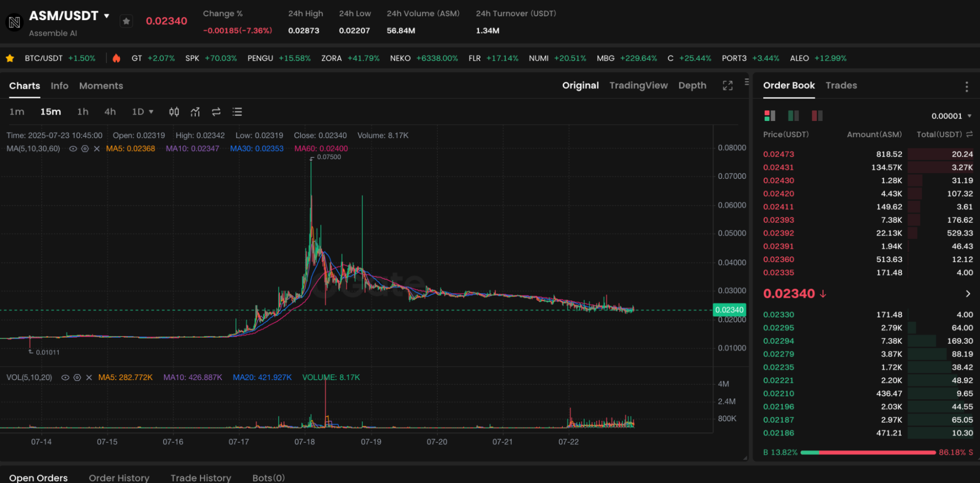Click the Assemble AI coin logo

pyautogui.click(x=14, y=22)
